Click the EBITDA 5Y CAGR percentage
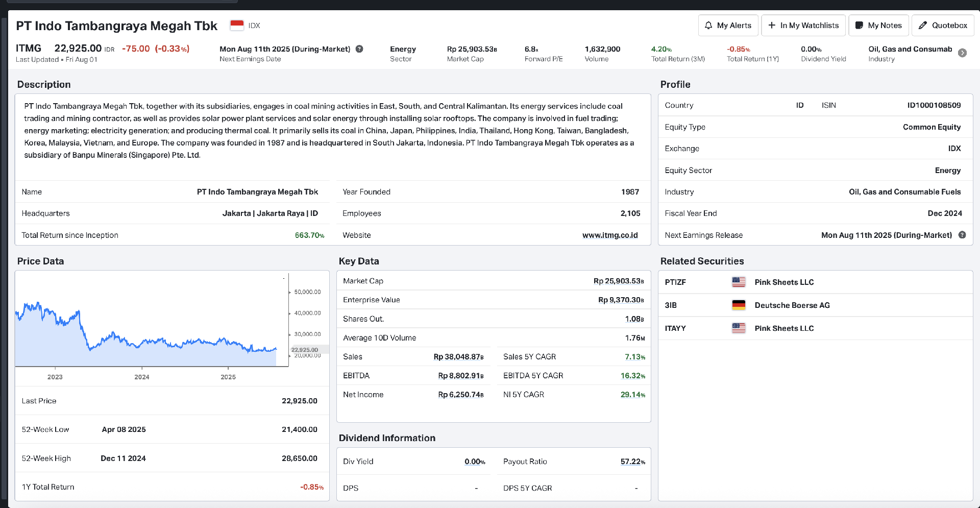 (x=632, y=376)
